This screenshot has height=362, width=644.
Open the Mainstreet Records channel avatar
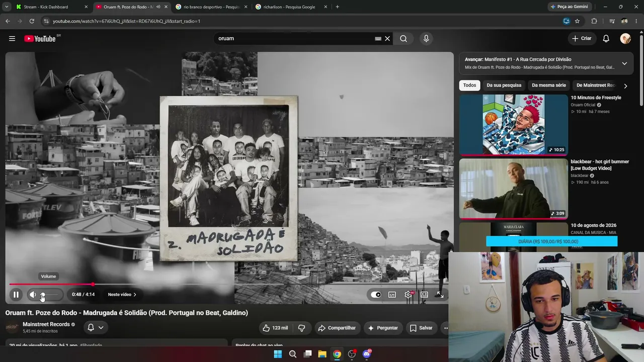[x=12, y=327]
